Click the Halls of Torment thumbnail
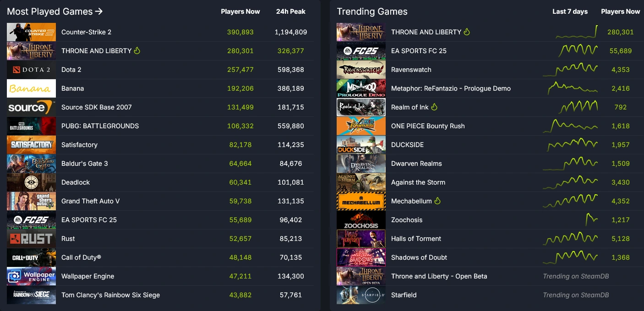The height and width of the screenshot is (311, 644). (361, 239)
